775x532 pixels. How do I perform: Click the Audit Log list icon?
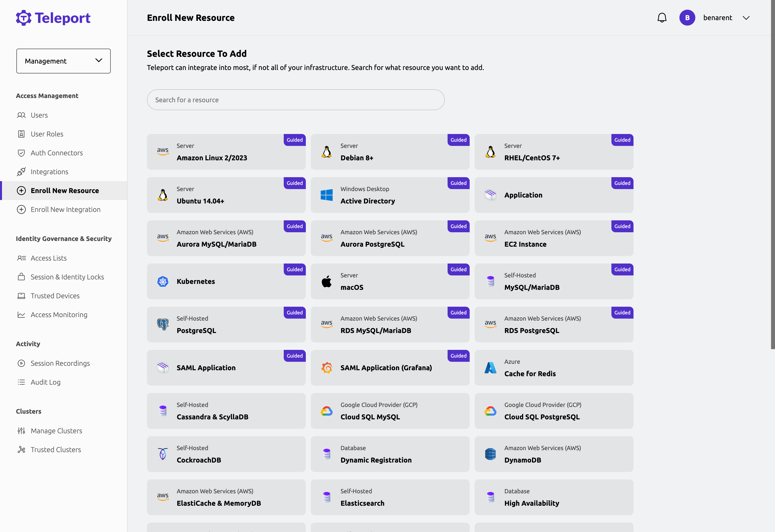(21, 382)
